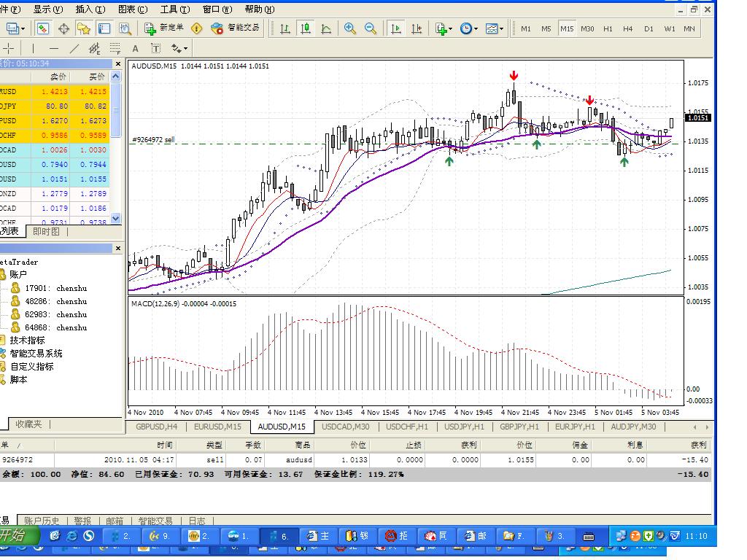The width and height of the screenshot is (747, 560).
Task: Select the M15 timeframe button
Action: pyautogui.click(x=566, y=29)
